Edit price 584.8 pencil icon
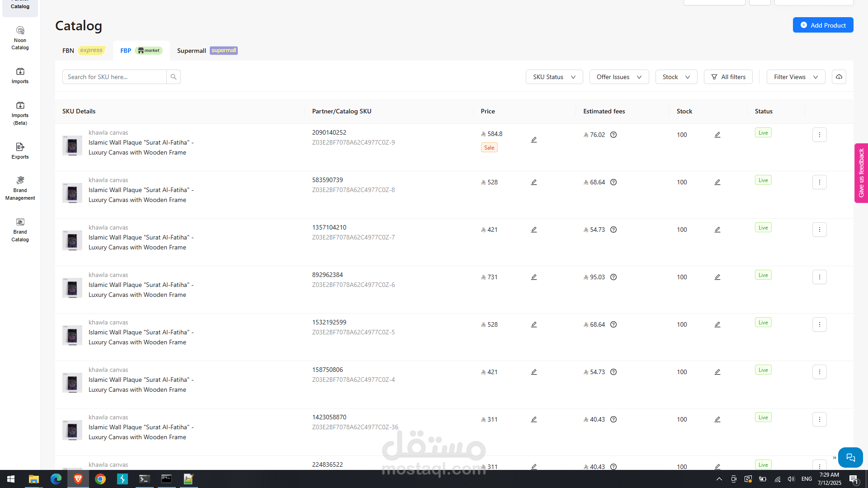Viewport: 868px width, 488px height. coord(534,140)
